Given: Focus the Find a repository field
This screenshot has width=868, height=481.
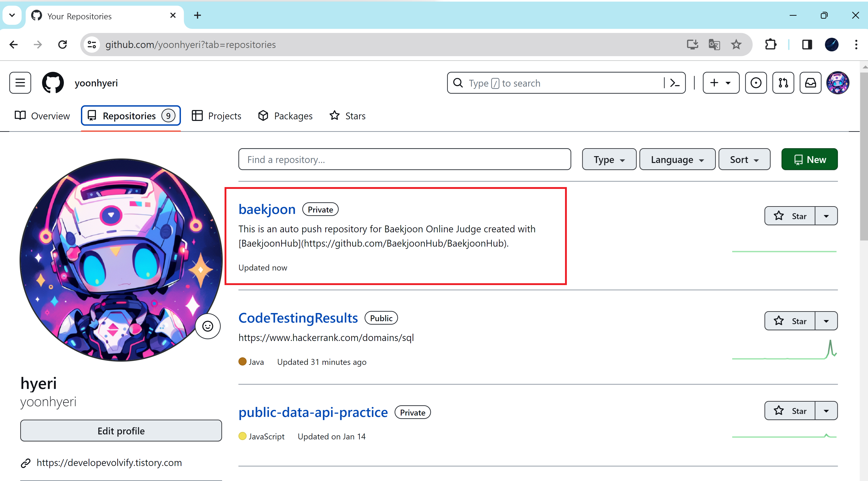Looking at the screenshot, I should pyautogui.click(x=404, y=159).
